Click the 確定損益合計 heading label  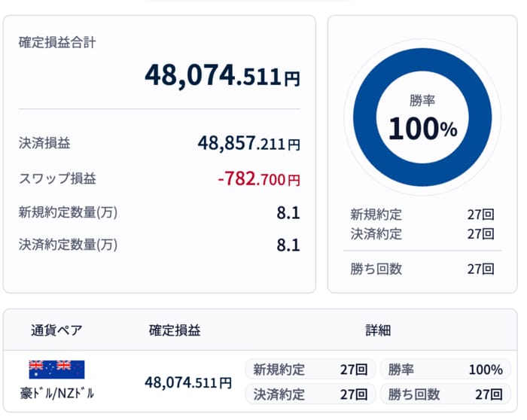tap(57, 42)
